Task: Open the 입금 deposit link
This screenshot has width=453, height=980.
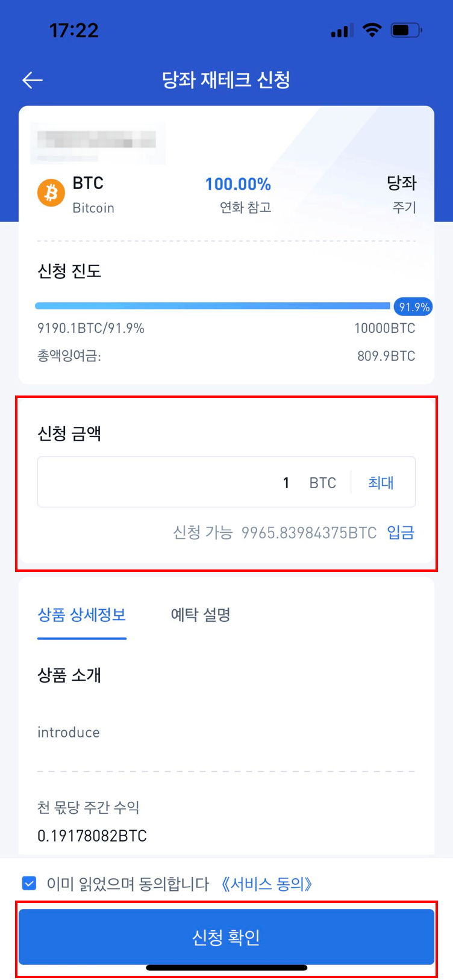Action: click(x=401, y=532)
